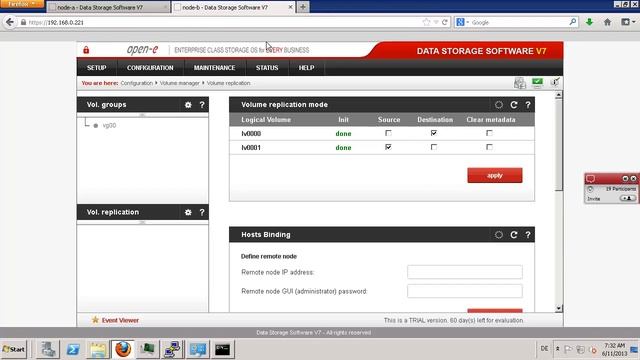The height and width of the screenshot is (360, 640).
Task: Open the STATUS menu
Action: (x=267, y=68)
